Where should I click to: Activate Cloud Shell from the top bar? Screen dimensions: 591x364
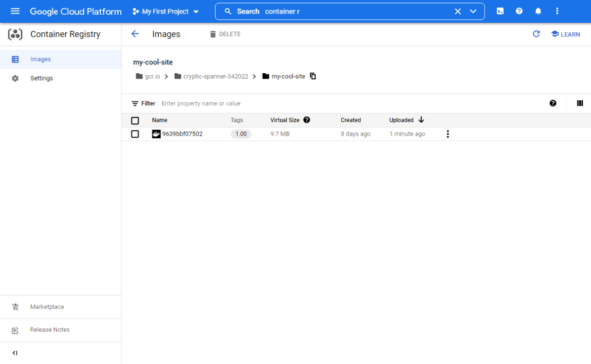click(500, 11)
